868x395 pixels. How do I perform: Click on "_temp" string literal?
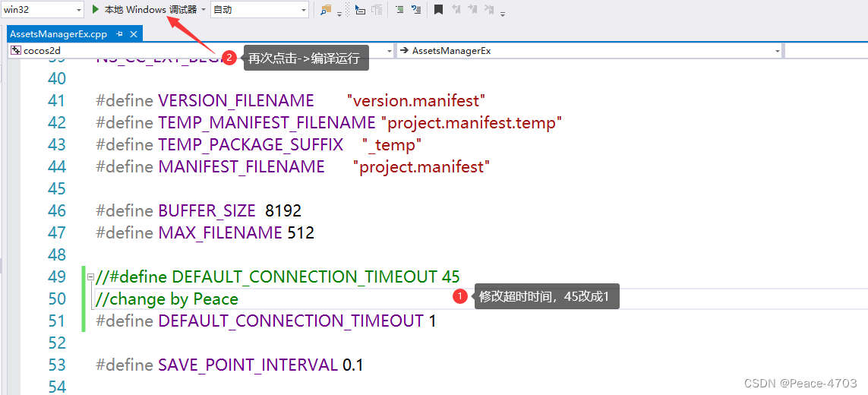tap(393, 145)
